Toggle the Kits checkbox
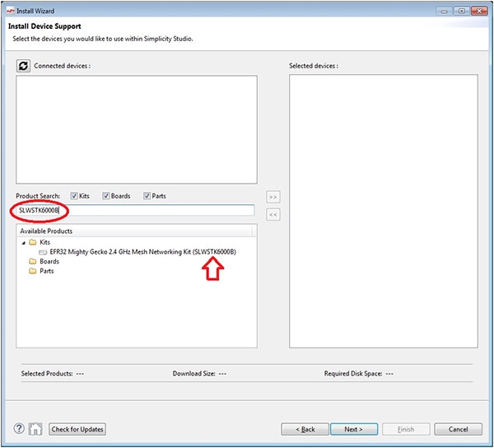 75,196
